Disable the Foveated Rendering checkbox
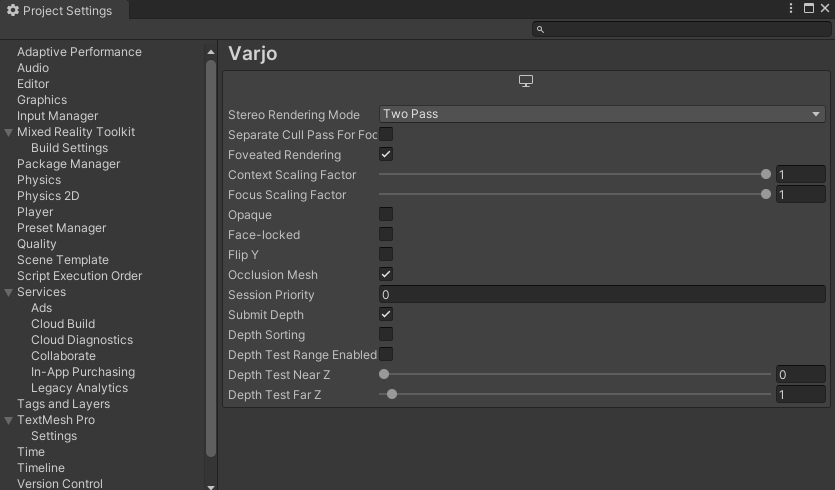The image size is (835, 490). 386,154
